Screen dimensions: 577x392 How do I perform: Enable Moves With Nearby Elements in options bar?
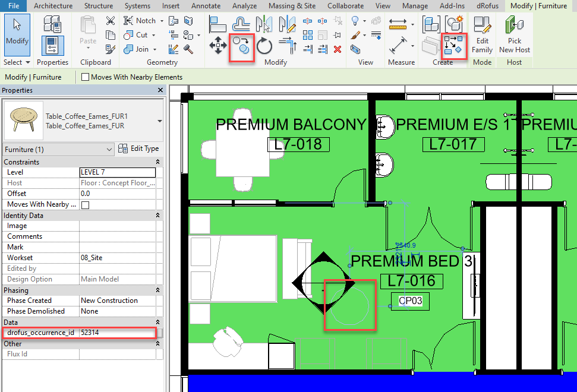coord(86,77)
